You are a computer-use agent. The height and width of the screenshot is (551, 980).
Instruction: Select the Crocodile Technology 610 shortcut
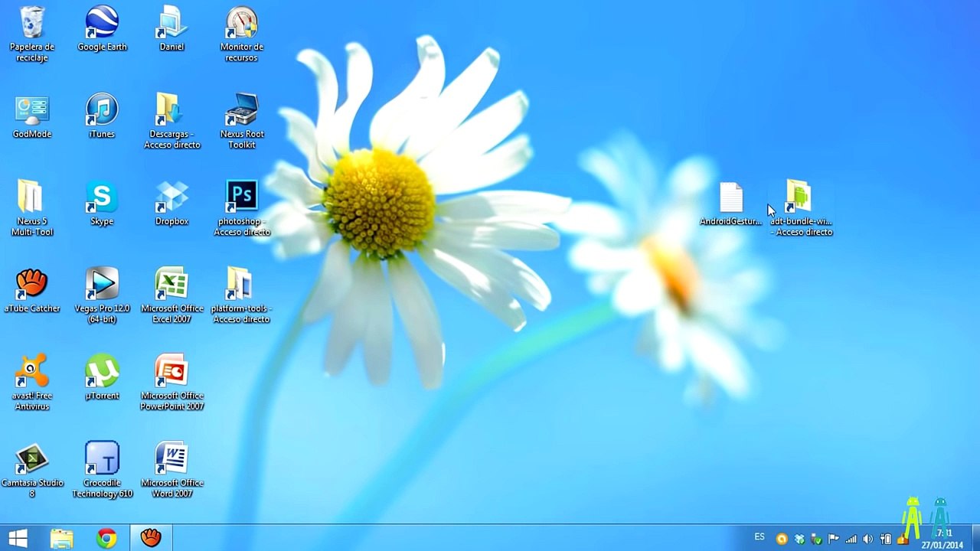pos(102,470)
